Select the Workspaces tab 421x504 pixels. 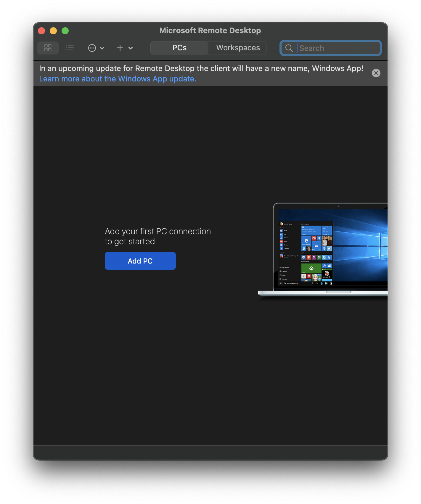(238, 48)
